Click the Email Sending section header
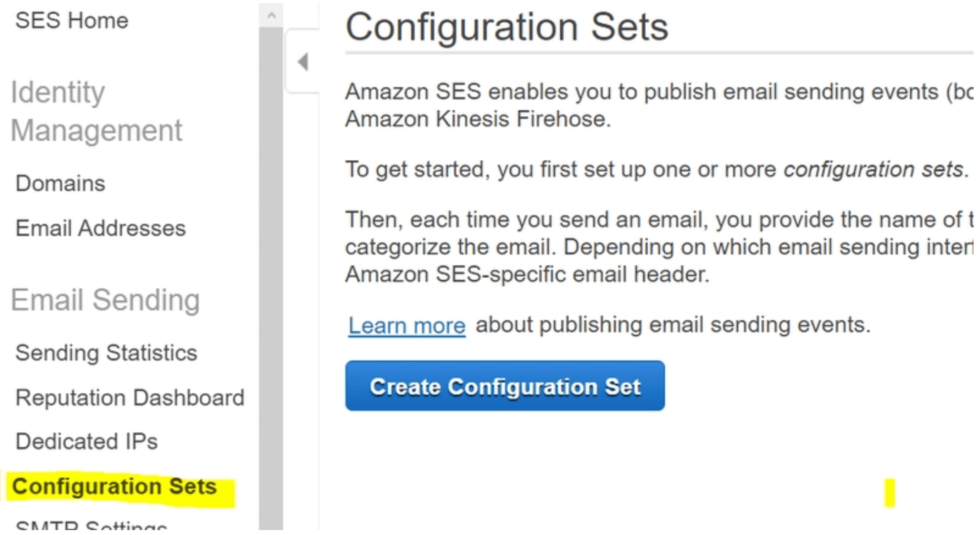This screenshot has height=535, width=980. click(105, 300)
